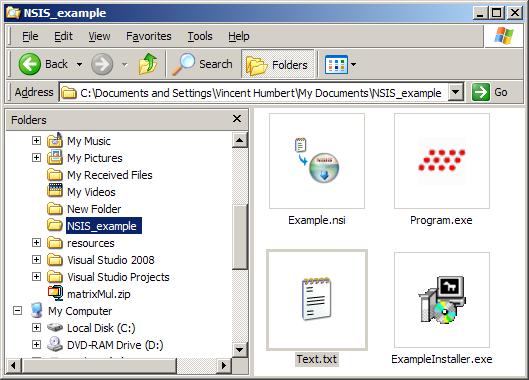The image size is (529, 380).
Task: Click the ExampleInstaller.exe file name
Action: pyautogui.click(x=442, y=359)
